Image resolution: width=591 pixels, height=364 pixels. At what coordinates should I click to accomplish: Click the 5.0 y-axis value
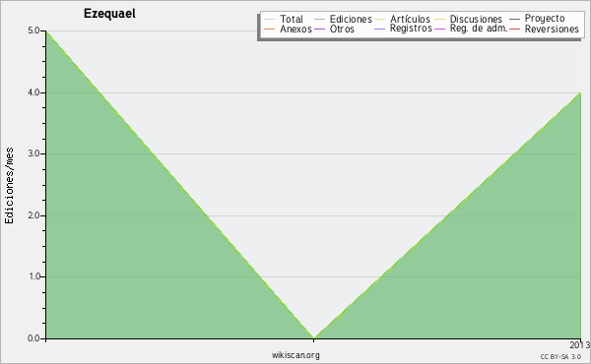click(33, 30)
